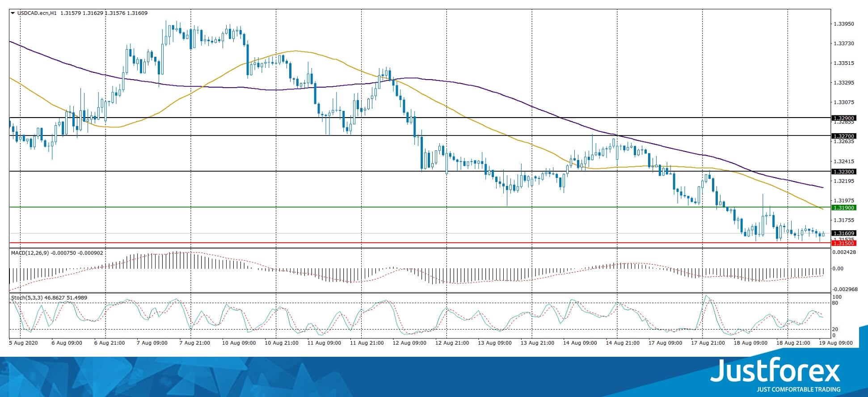Click the 17 Aug 09:00 time label

pyautogui.click(x=666, y=343)
